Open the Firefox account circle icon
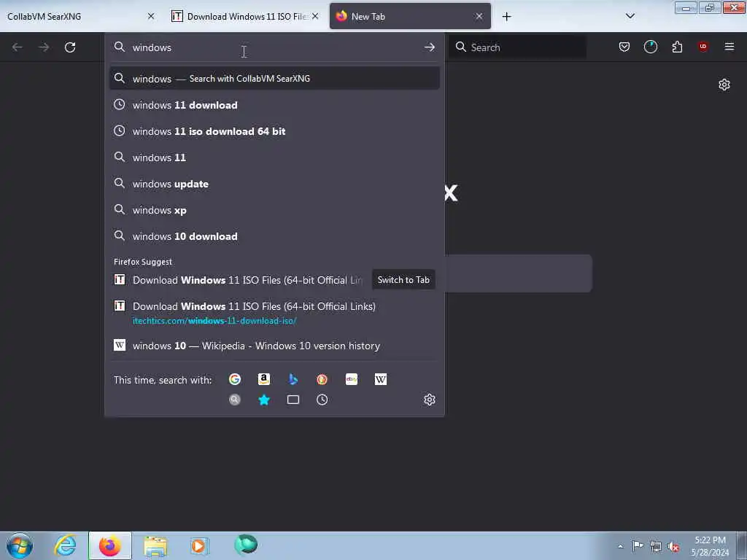This screenshot has height=560, width=747. click(x=650, y=47)
